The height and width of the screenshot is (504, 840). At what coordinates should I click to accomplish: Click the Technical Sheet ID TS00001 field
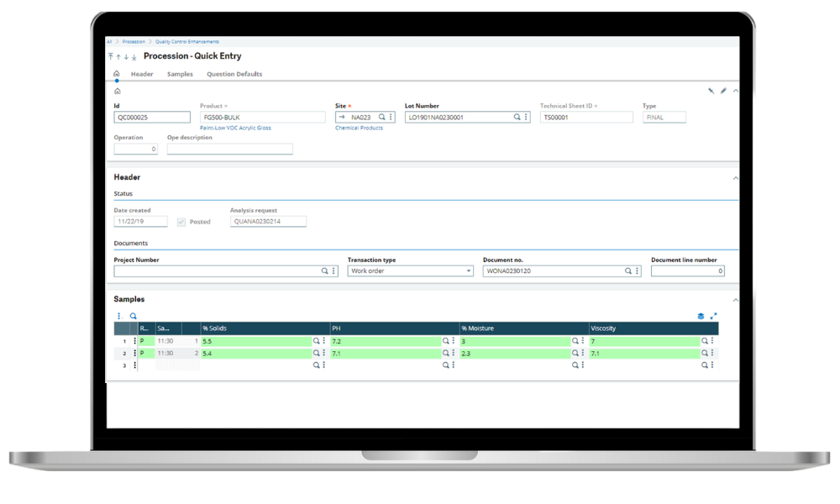click(586, 118)
